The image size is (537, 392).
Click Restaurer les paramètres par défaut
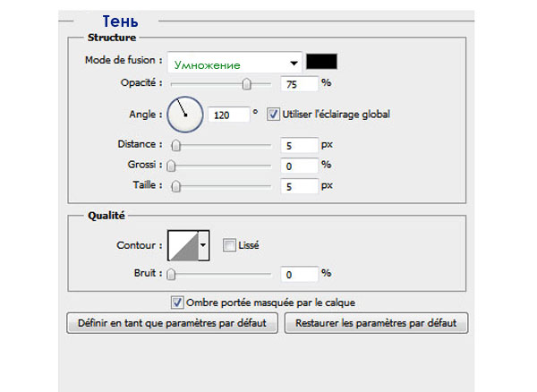(376, 323)
